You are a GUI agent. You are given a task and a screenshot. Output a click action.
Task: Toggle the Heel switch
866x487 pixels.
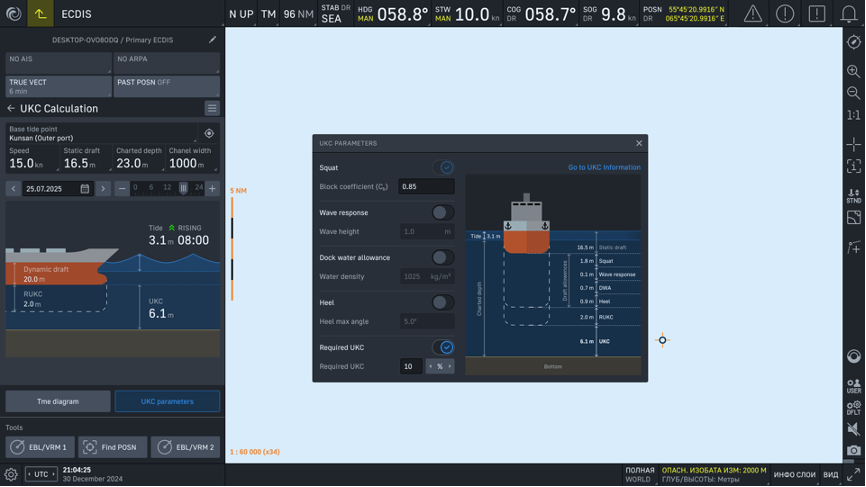coord(443,303)
